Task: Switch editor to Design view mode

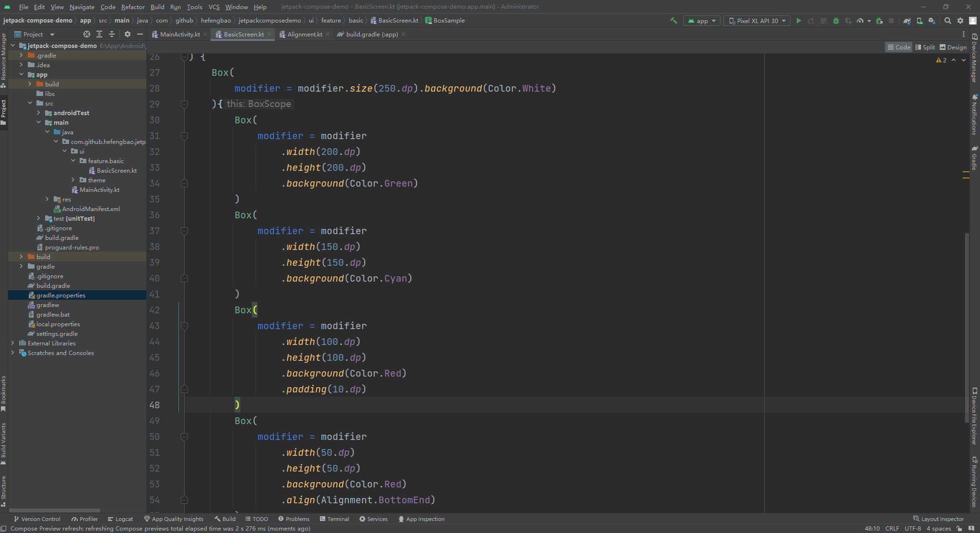Action: [953, 47]
